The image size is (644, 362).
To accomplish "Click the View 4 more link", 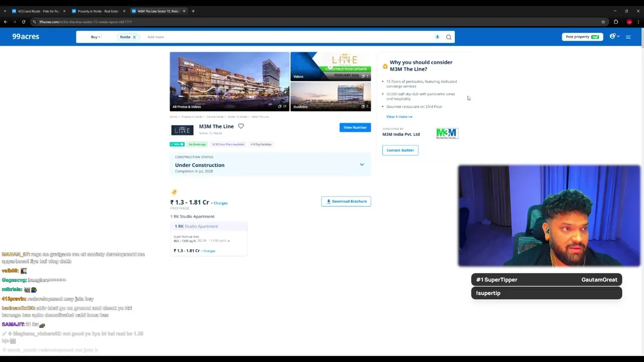I will click(x=399, y=117).
